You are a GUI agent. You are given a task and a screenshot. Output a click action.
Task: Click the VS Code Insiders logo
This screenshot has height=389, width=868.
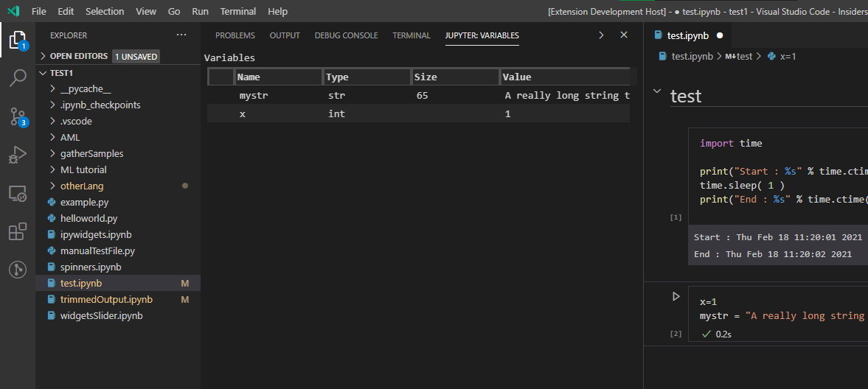14,11
